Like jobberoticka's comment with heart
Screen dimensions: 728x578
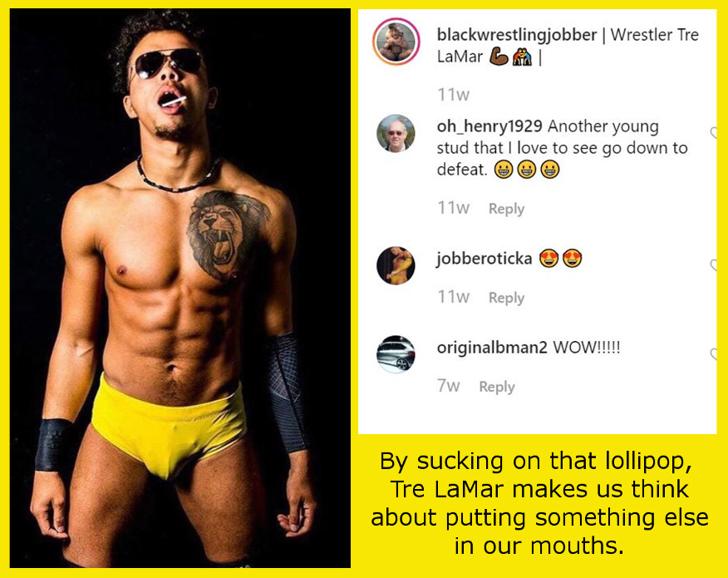714,265
